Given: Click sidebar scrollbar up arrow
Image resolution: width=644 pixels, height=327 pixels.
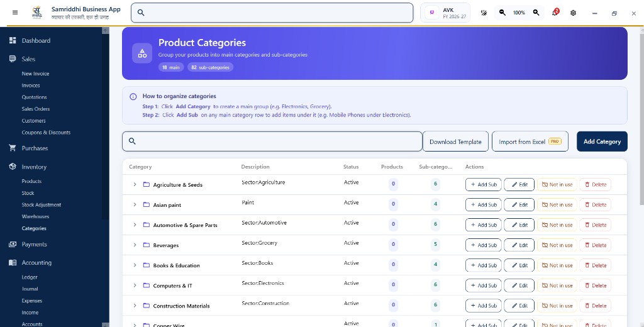Looking at the screenshot, I should [106, 30].
